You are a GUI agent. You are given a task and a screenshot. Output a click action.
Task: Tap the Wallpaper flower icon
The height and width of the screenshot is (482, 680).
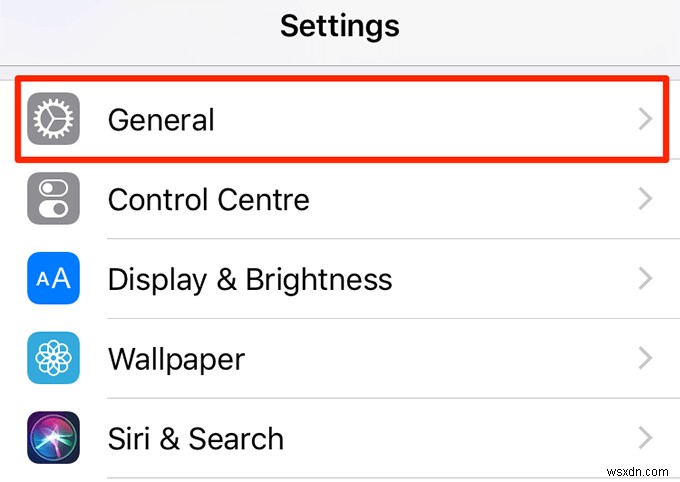pyautogui.click(x=53, y=358)
